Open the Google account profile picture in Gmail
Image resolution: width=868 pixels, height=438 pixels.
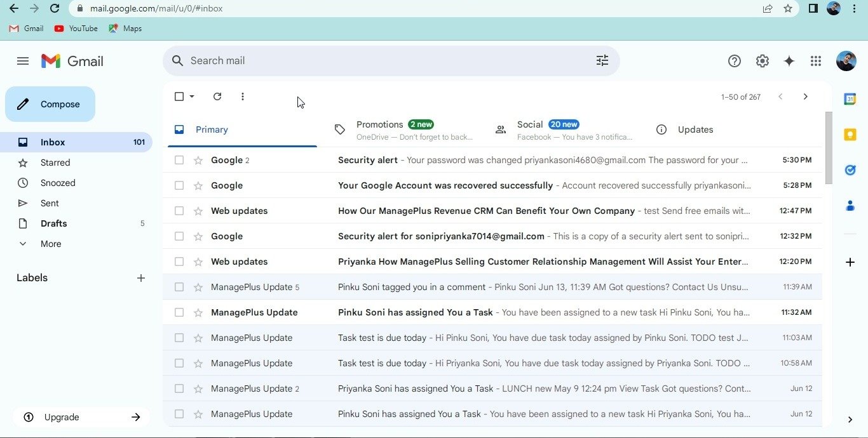coord(846,61)
